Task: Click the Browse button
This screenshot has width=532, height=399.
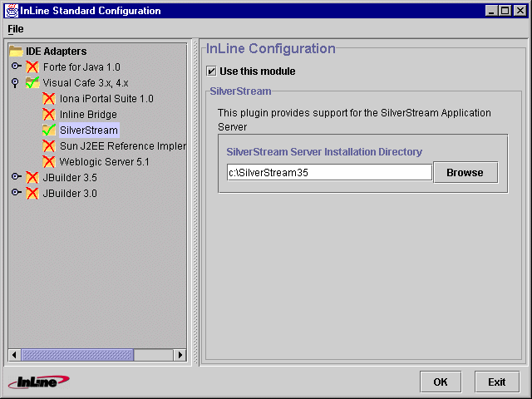Action: click(x=465, y=172)
